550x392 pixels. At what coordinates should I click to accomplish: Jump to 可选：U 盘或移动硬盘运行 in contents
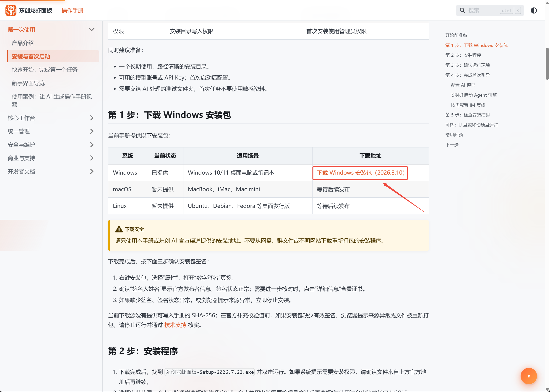coord(472,125)
